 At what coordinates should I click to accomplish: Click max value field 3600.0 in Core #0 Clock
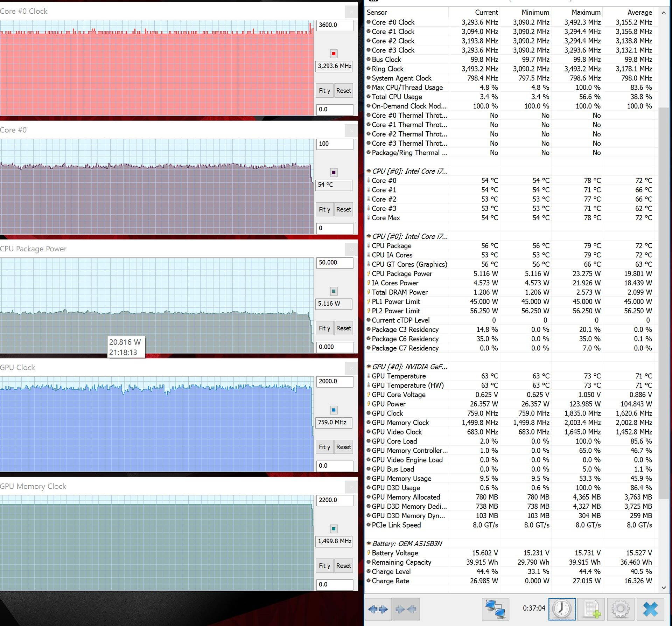coord(335,25)
